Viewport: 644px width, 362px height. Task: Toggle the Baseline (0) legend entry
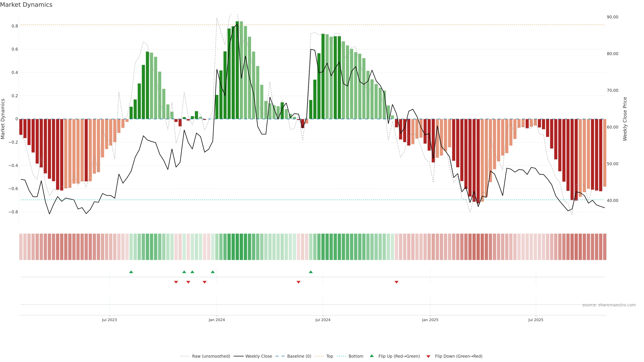[x=299, y=356]
